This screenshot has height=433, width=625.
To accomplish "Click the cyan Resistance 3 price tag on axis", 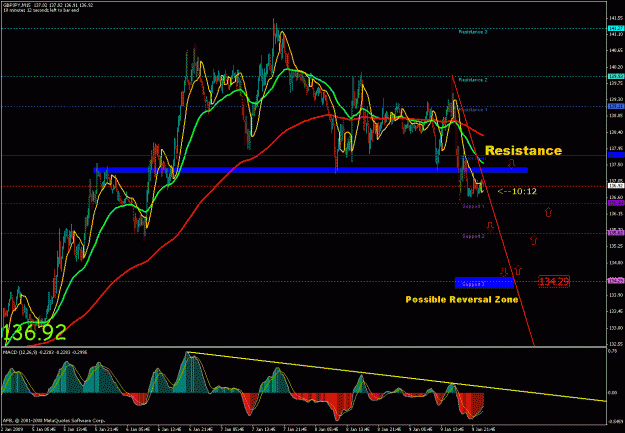I will tap(616, 28).
